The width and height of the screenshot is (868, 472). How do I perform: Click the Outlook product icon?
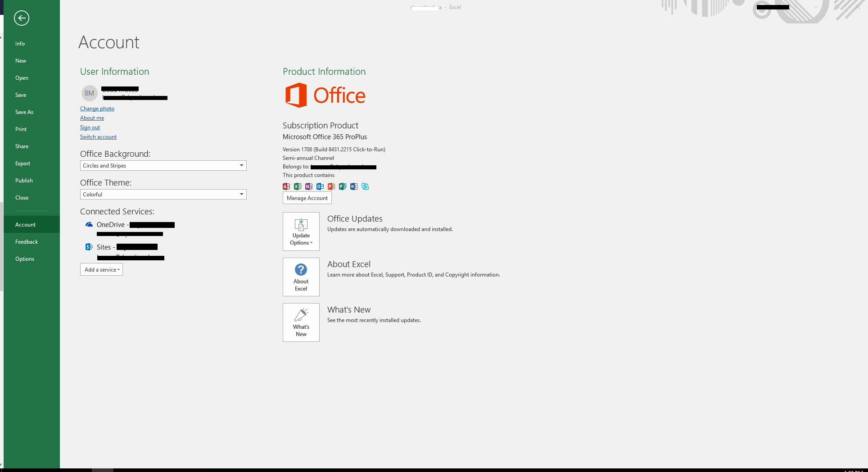pyautogui.click(x=320, y=186)
